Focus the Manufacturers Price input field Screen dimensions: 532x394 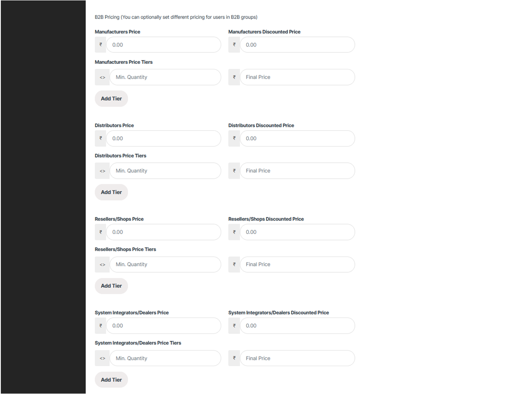coord(164,44)
